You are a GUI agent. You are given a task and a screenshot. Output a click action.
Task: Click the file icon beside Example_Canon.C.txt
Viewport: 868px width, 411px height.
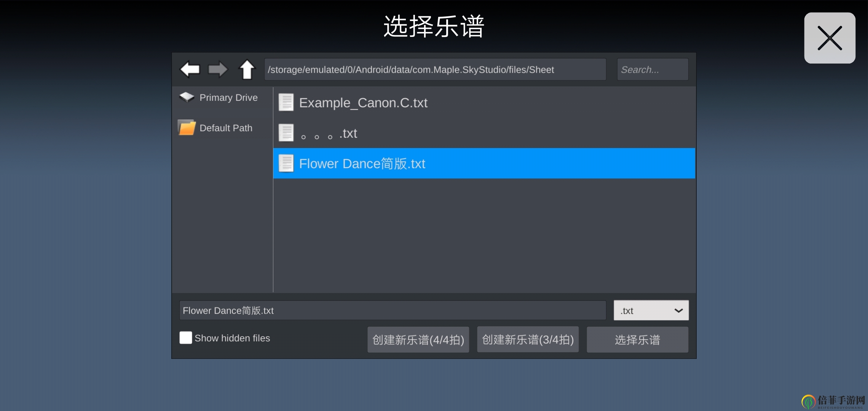pos(286,102)
